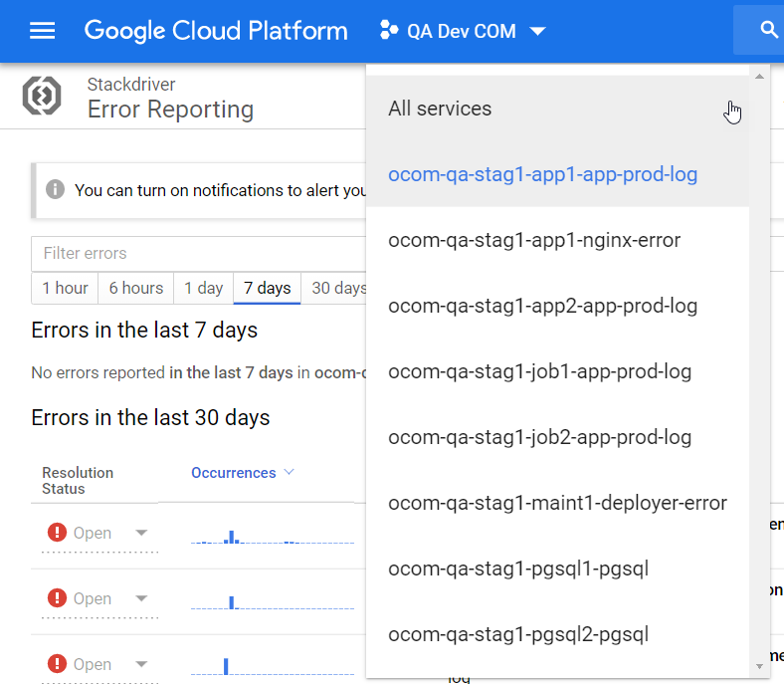
Task: Click the search magnifier icon
Action: tap(768, 31)
